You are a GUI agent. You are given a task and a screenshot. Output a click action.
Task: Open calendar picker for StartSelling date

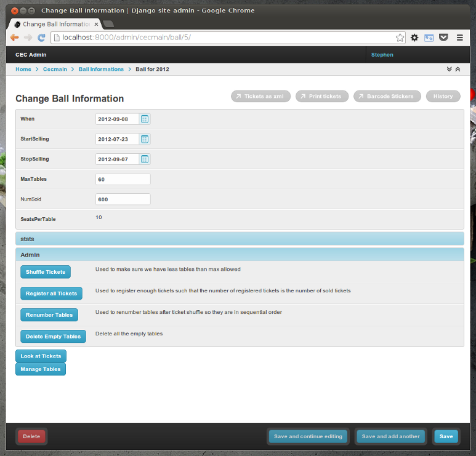pyautogui.click(x=145, y=139)
